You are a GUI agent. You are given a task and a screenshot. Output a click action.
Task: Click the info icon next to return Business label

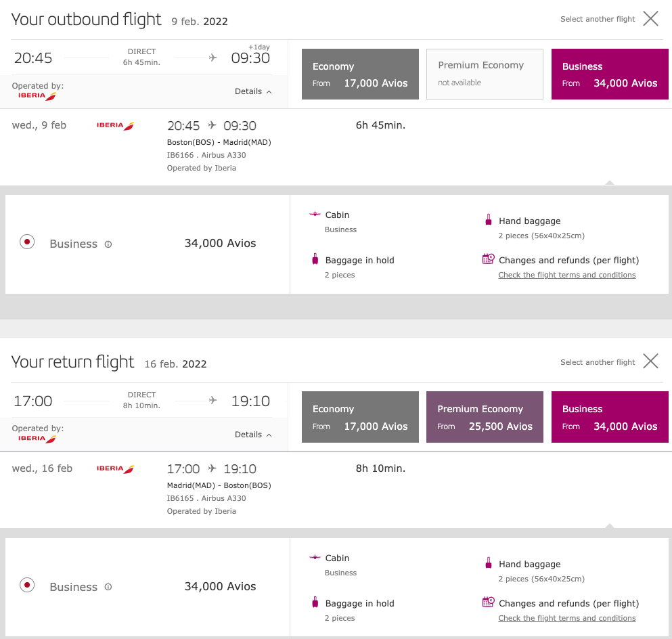[108, 588]
